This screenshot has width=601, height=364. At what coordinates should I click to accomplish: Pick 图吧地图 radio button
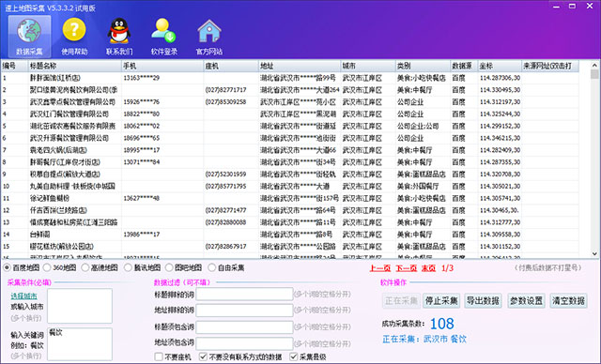click(x=169, y=267)
